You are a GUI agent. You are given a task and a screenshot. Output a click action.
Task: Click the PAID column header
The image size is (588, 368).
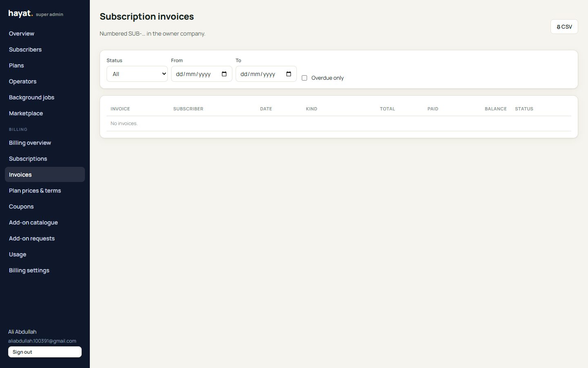[x=433, y=109]
